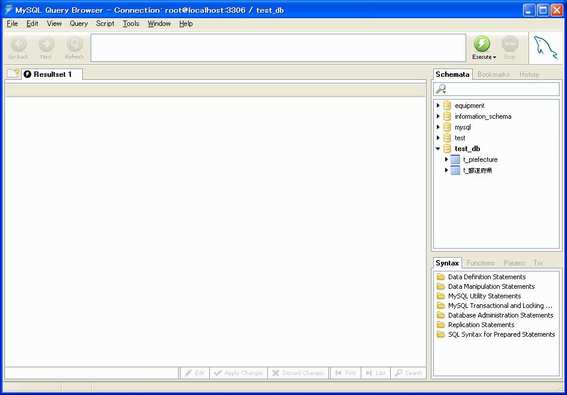The height and width of the screenshot is (395, 567).
Task: Open the View menu
Action: click(x=54, y=24)
